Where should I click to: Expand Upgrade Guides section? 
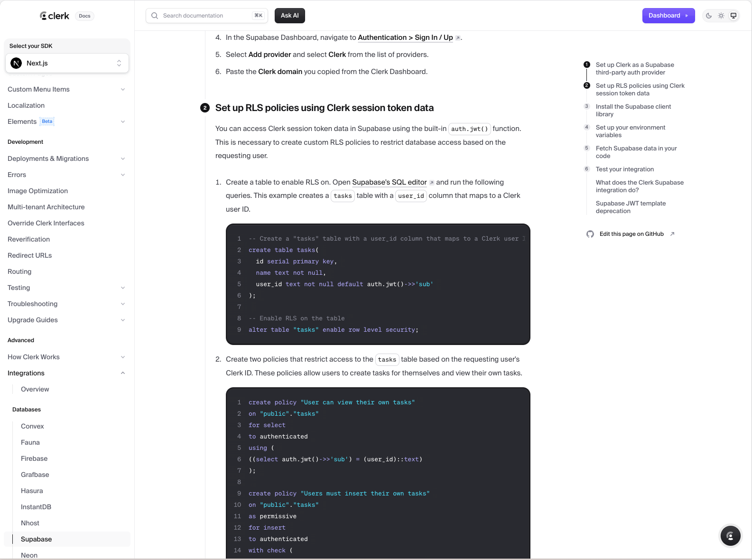123,320
